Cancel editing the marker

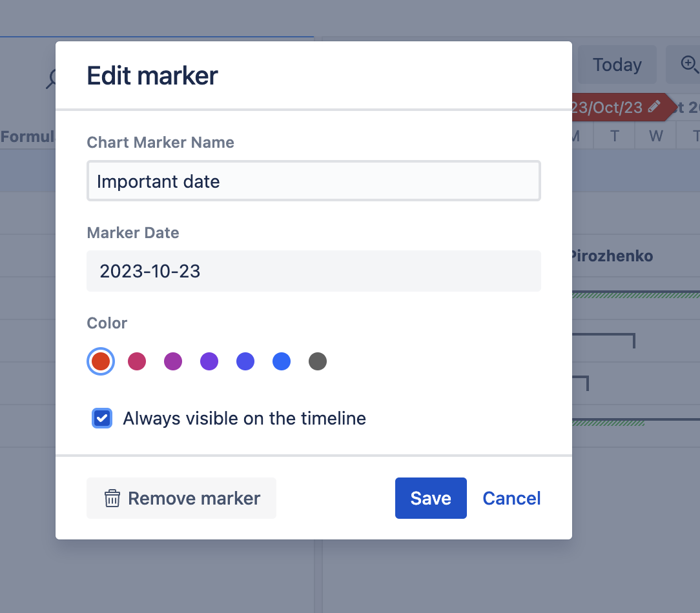pyautogui.click(x=511, y=498)
